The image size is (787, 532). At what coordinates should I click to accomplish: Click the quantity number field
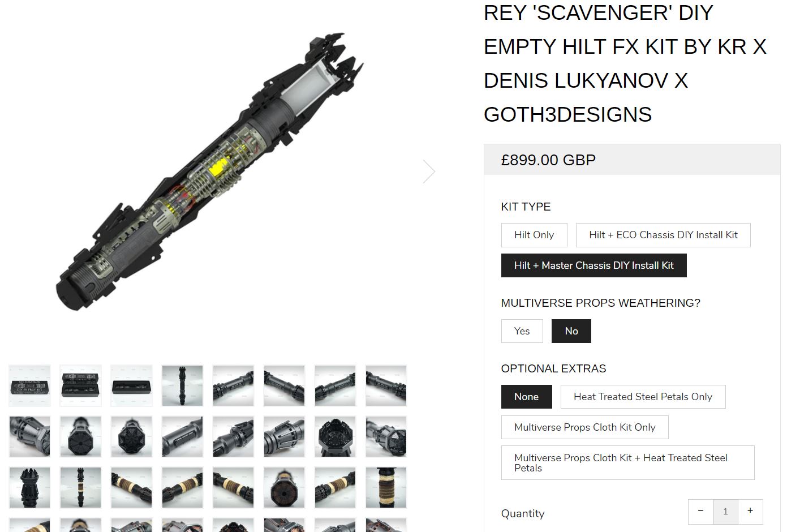(725, 511)
